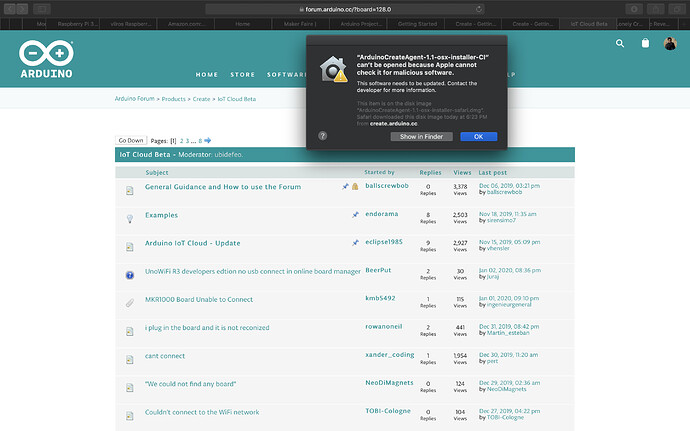
Task: Open the SOFTWARE navigation item
Action: pyautogui.click(x=287, y=74)
